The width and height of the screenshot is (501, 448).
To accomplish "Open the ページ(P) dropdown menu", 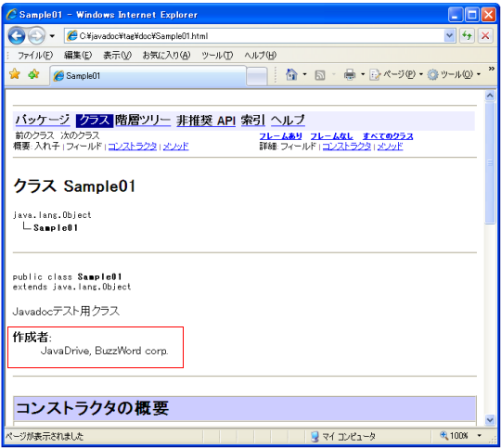I will coord(396,75).
